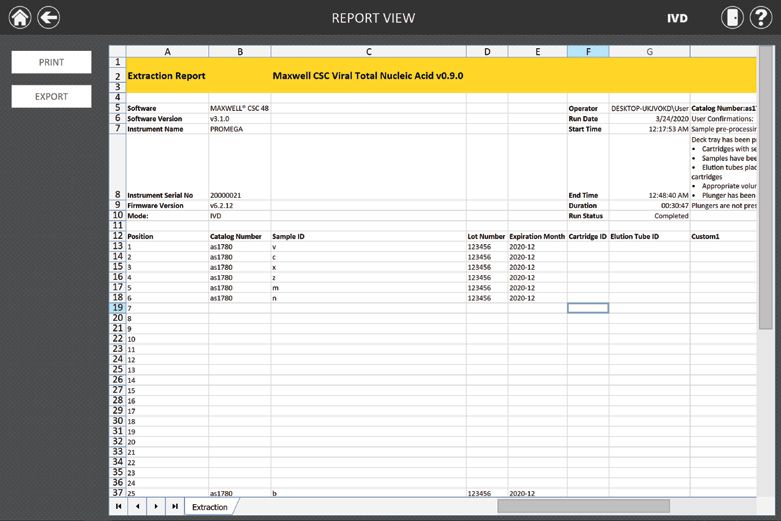Click the 'v6.2.12' firmware cell

click(240, 206)
